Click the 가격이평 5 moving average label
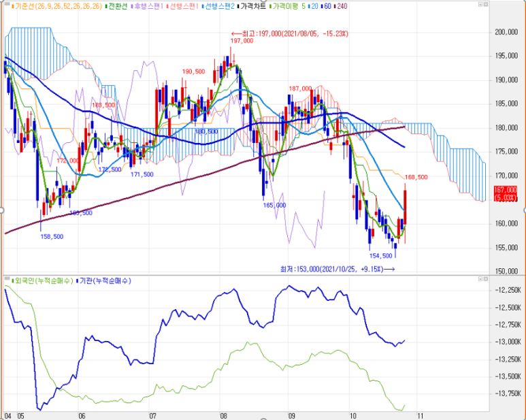Image resolution: width=526 pixels, height=420 pixels. point(287,6)
